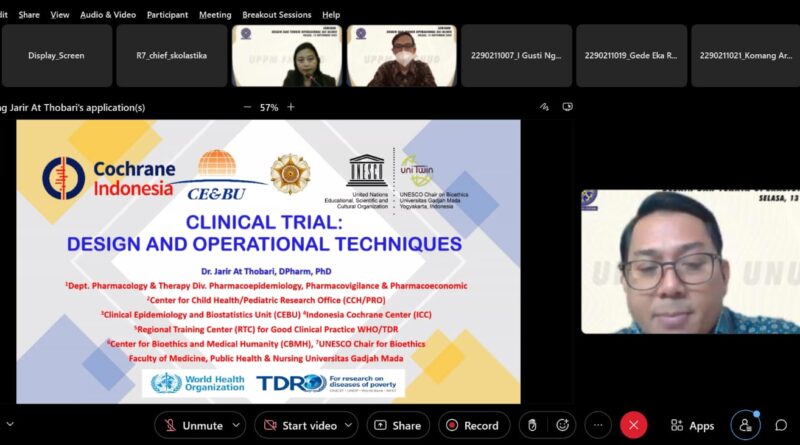The image size is (800, 445).
Task: Select the Display_Screen participant tile
Action: 57,56
